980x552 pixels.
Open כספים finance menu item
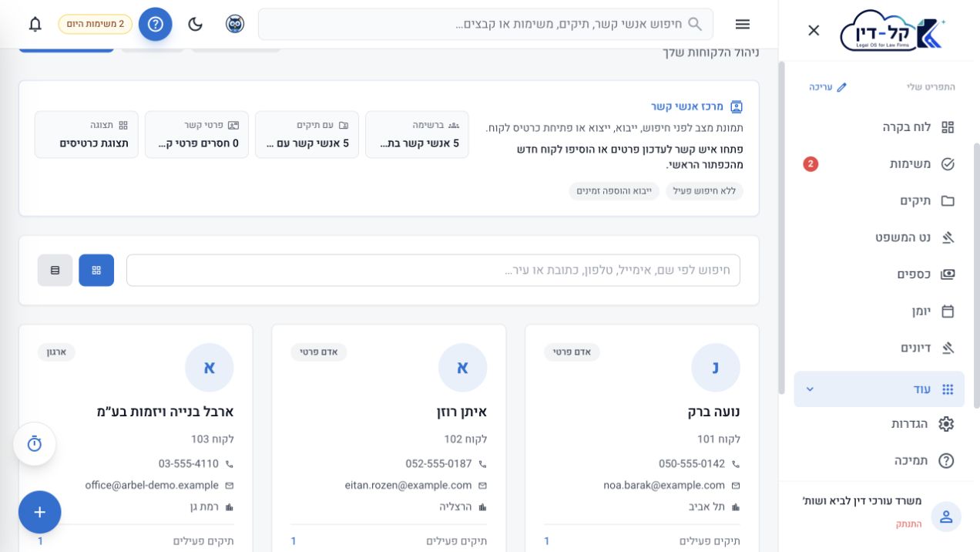point(879,274)
